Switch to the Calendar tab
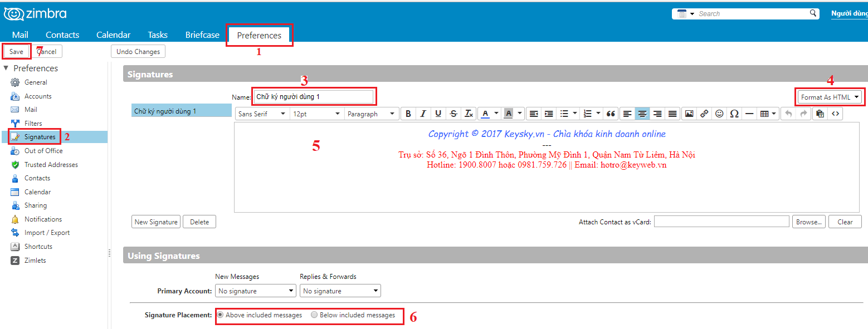The height and width of the screenshot is (329, 868). (x=113, y=35)
